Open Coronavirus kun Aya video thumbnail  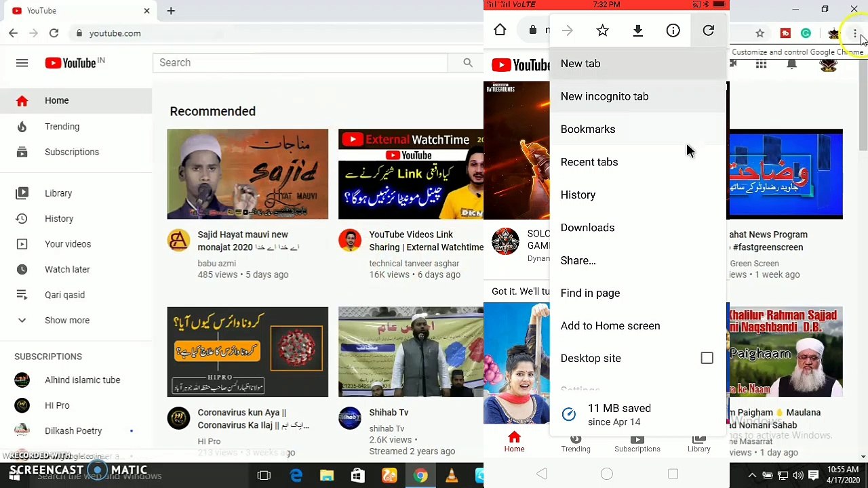click(x=248, y=352)
